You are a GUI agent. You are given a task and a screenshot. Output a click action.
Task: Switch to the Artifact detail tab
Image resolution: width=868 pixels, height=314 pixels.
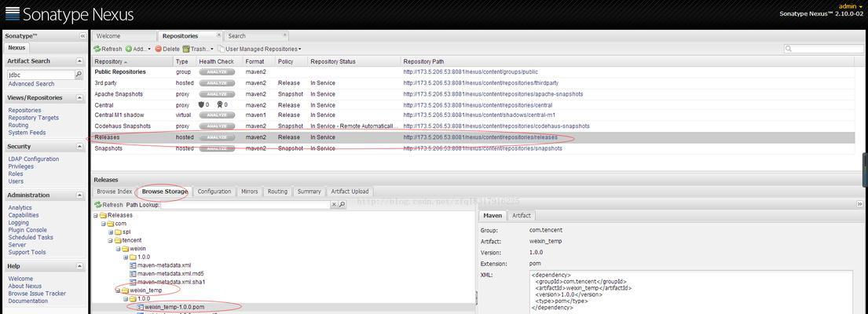pyautogui.click(x=522, y=216)
